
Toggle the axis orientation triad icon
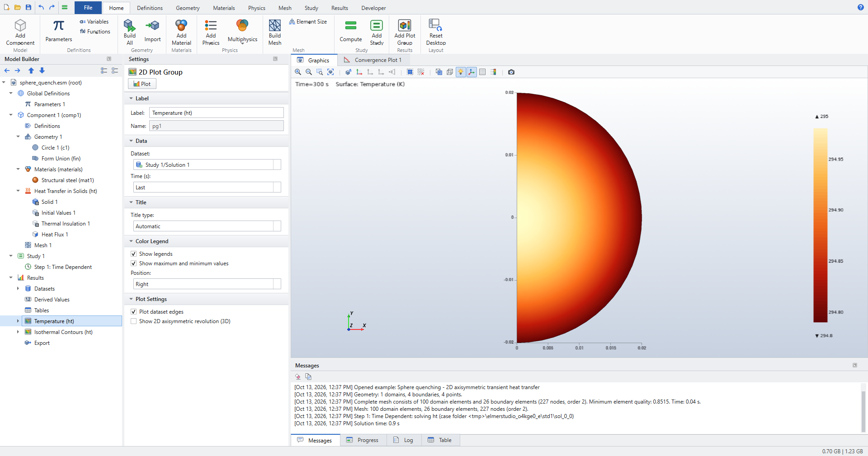point(472,72)
